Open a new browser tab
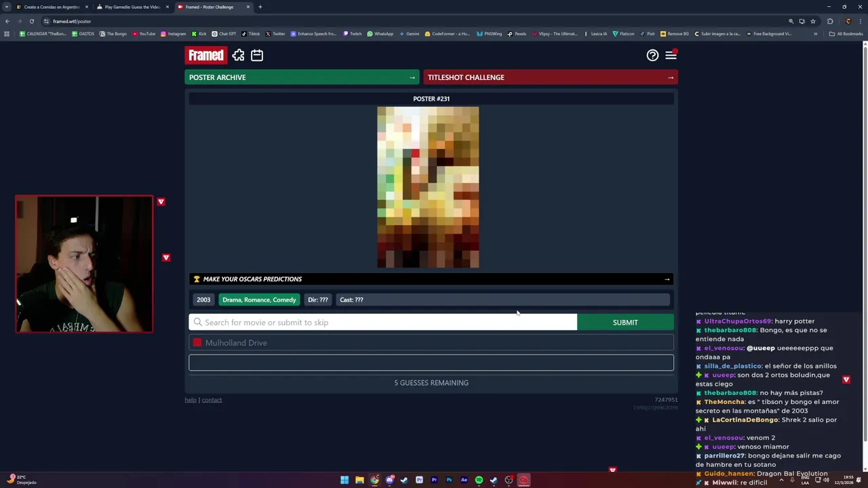The height and width of the screenshot is (488, 868). coord(260,7)
